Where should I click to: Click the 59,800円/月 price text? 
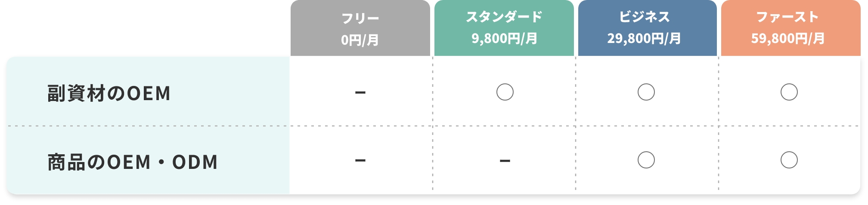point(787,39)
